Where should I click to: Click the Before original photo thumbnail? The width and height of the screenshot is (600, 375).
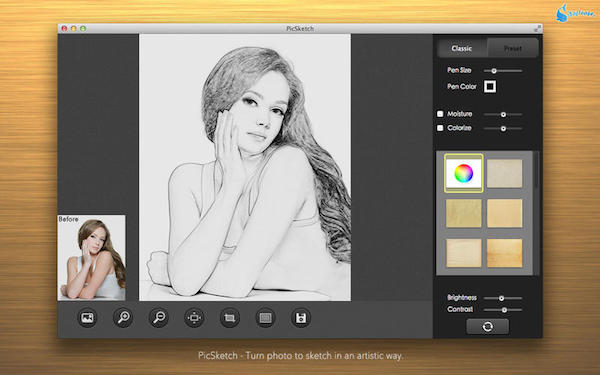click(x=91, y=257)
